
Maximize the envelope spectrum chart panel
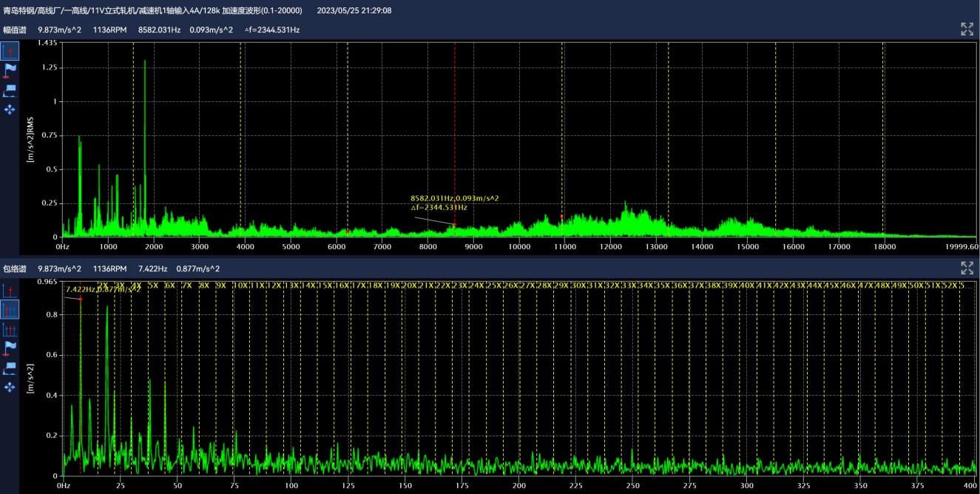(x=967, y=268)
